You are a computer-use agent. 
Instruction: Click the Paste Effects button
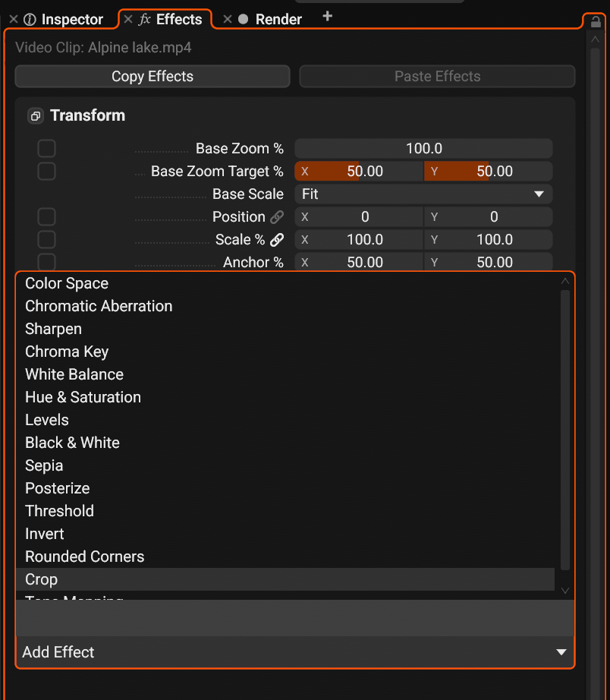(x=437, y=77)
